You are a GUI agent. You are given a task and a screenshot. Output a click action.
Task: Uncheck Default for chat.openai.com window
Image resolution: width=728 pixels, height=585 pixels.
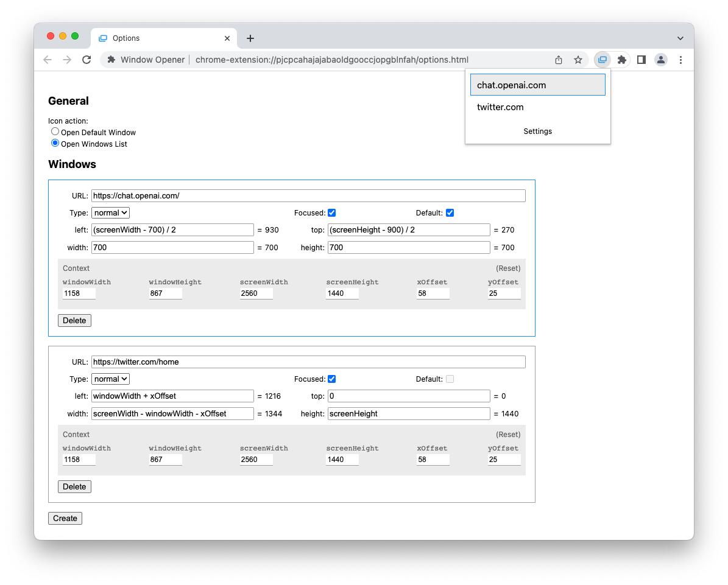point(450,213)
